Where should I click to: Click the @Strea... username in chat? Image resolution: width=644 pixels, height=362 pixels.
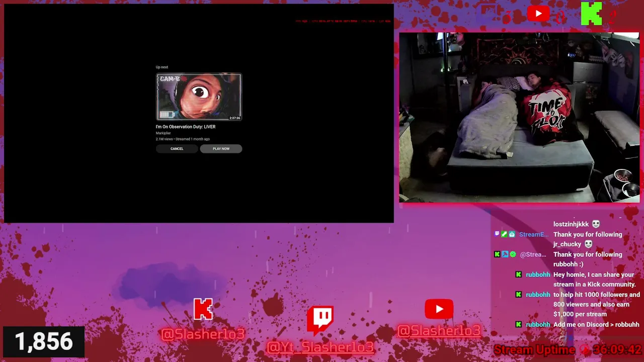pyautogui.click(x=533, y=255)
